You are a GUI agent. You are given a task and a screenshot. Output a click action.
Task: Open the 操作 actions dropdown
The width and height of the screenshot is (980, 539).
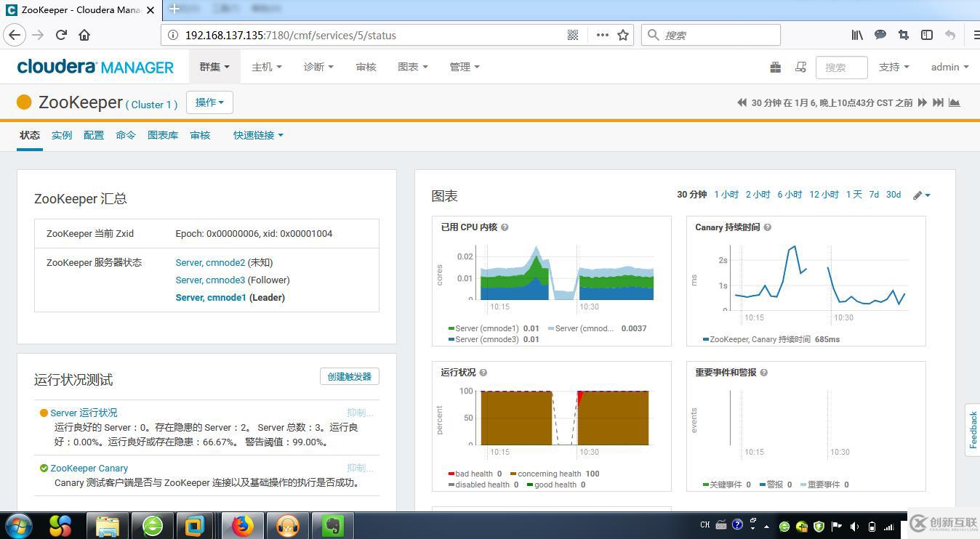[209, 102]
